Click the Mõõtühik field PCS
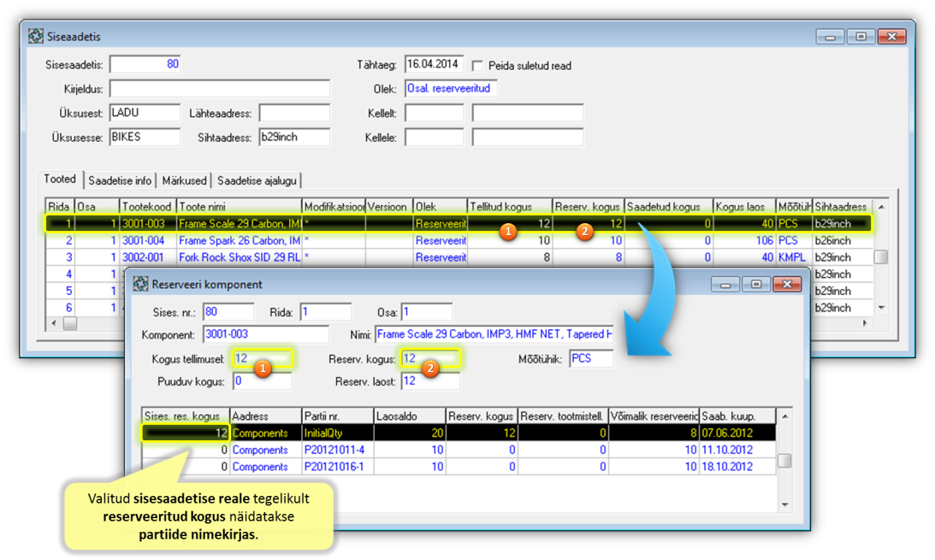Viewport: 935px width, 560px height. 591,358
